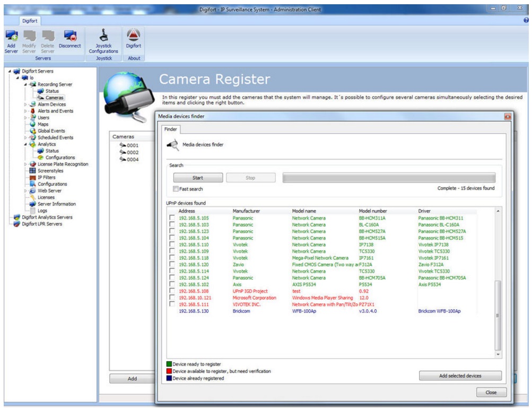
Task: Tick the checkbox for Axis 192.168.5.102
Action: [x=171, y=284]
